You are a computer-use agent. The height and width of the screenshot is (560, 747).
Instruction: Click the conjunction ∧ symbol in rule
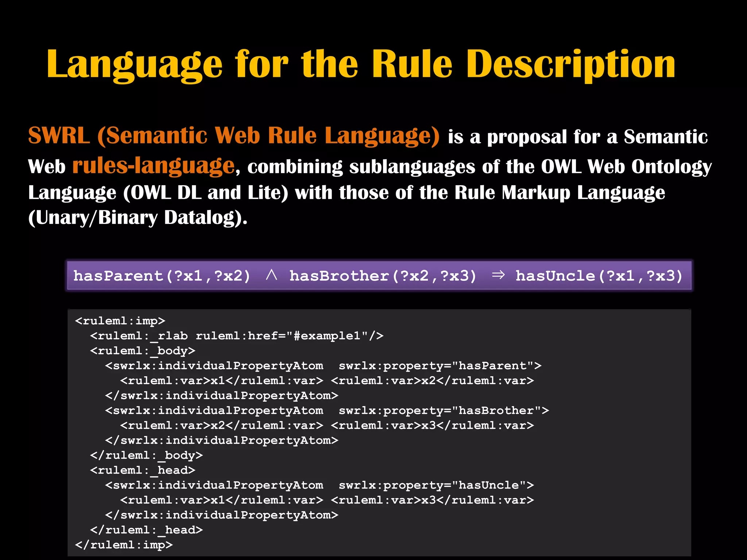tap(271, 275)
